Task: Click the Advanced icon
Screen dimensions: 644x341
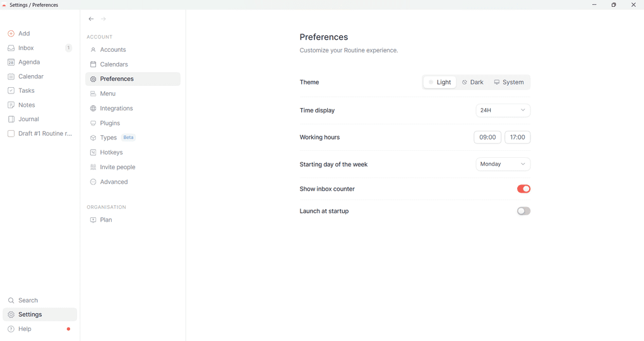Action: (93, 182)
